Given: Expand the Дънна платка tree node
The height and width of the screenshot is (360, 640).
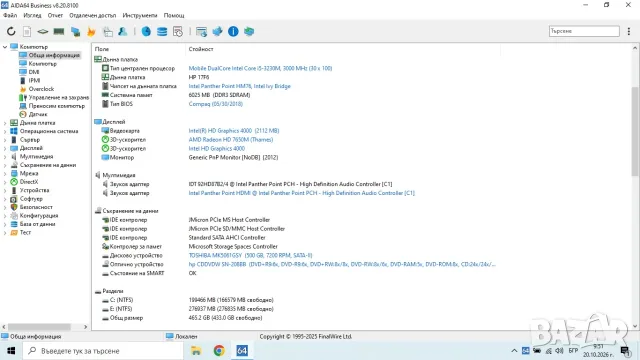Looking at the screenshot, I should [5, 123].
